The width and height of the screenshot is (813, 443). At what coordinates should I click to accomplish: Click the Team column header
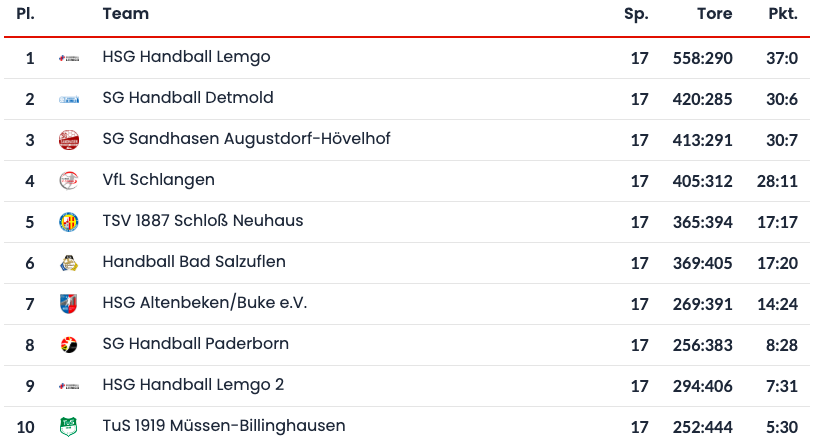click(x=126, y=14)
